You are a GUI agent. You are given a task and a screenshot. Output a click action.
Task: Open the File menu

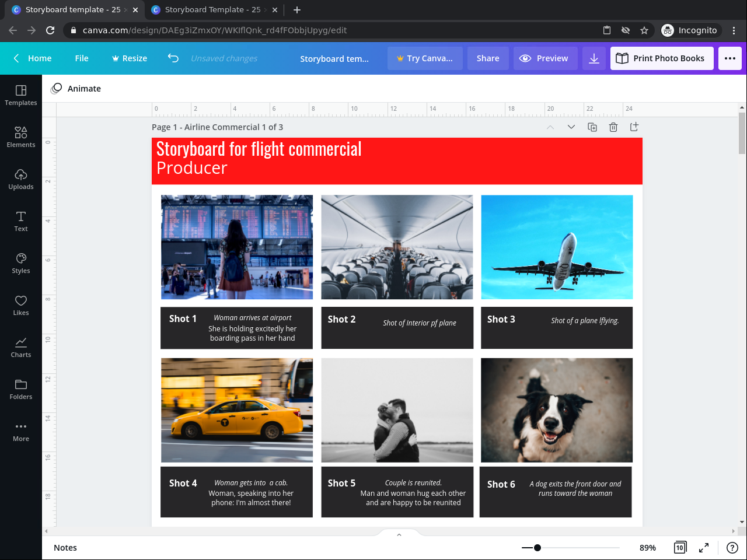[82, 58]
